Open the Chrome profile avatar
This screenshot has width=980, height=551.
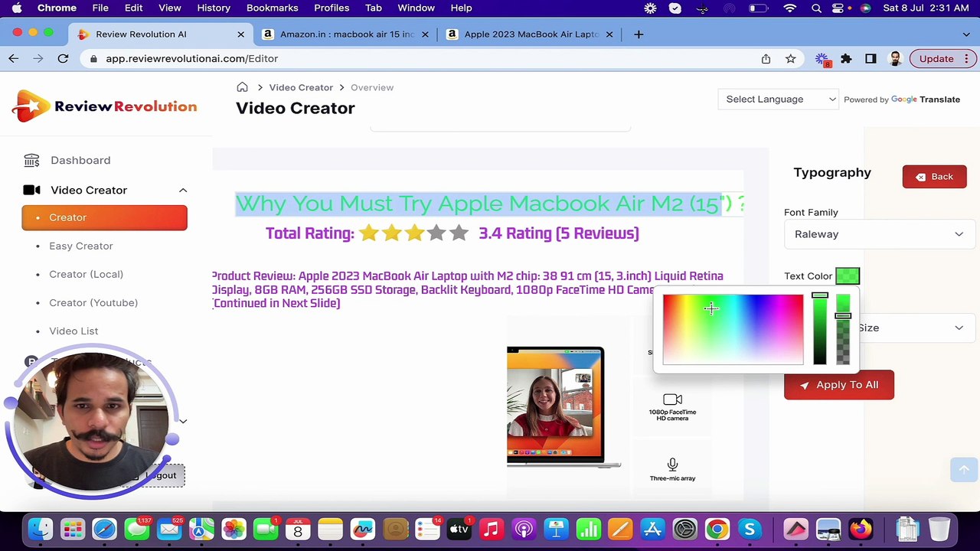coord(895,58)
